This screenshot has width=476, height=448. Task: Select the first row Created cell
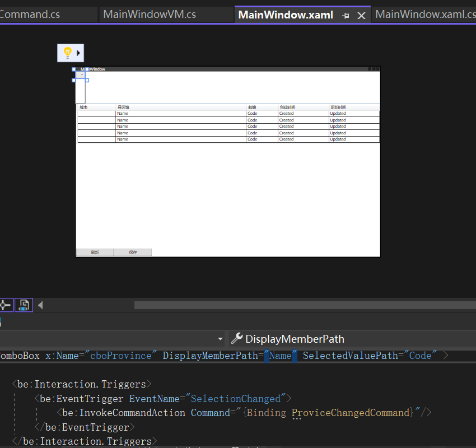tap(304, 114)
